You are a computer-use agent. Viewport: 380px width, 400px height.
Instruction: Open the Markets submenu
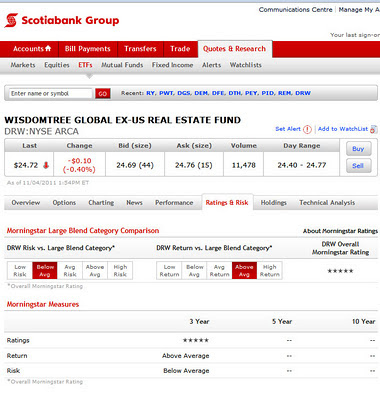coord(23,65)
